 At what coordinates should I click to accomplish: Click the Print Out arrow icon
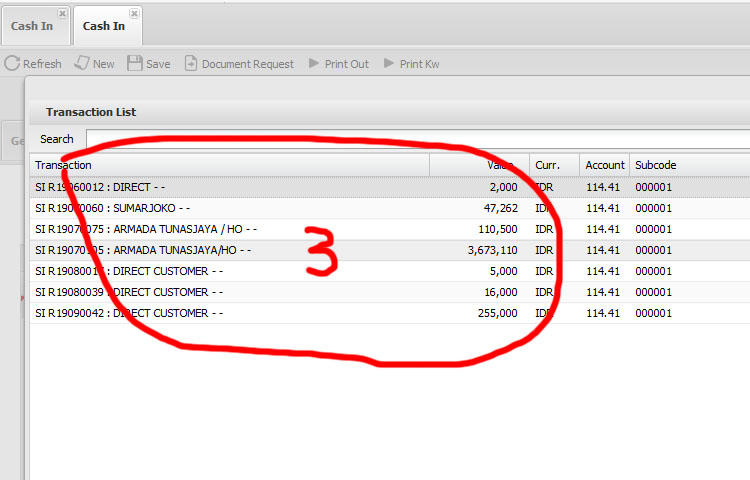click(x=314, y=64)
